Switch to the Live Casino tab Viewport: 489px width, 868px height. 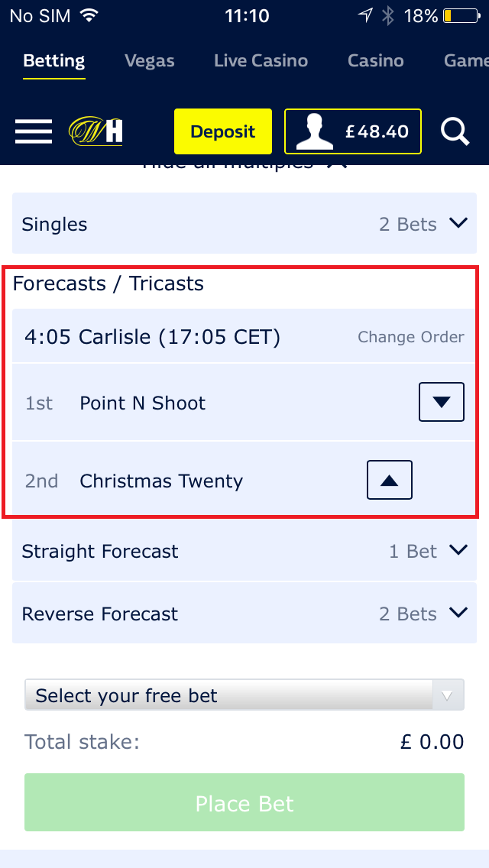(x=261, y=60)
